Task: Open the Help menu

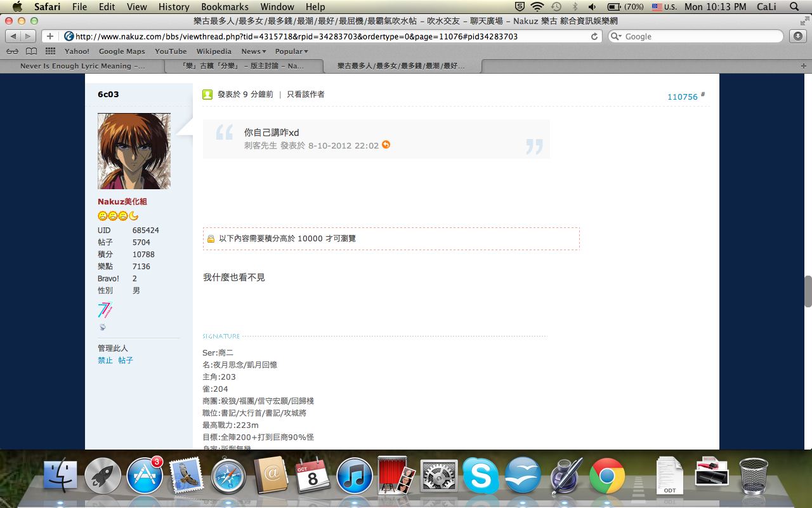Action: (315, 7)
